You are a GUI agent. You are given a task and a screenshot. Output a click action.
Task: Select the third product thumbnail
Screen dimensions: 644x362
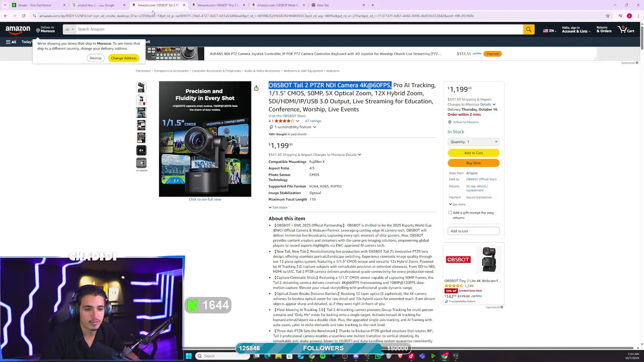point(141,113)
